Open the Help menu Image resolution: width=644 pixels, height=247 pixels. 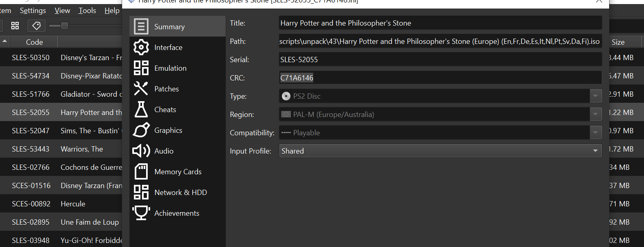(112, 11)
